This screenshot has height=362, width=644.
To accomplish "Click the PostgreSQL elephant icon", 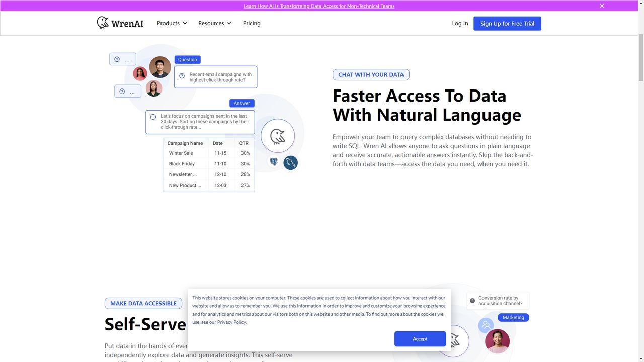I will tap(274, 162).
